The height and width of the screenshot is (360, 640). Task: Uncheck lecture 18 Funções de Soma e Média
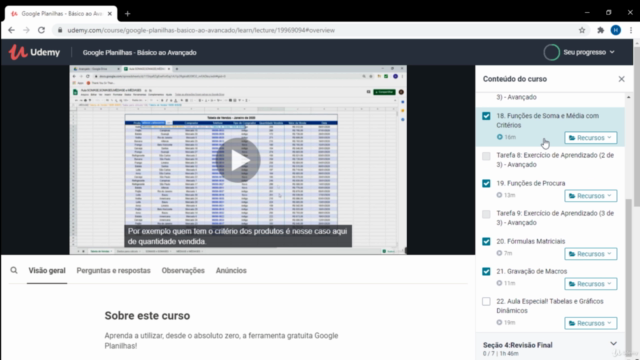point(486,116)
